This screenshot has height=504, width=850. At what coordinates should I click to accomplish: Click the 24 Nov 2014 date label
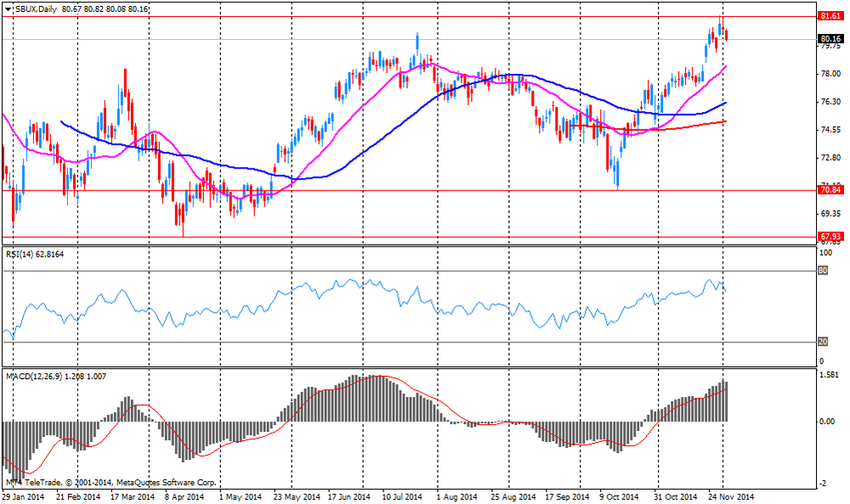coord(732,496)
